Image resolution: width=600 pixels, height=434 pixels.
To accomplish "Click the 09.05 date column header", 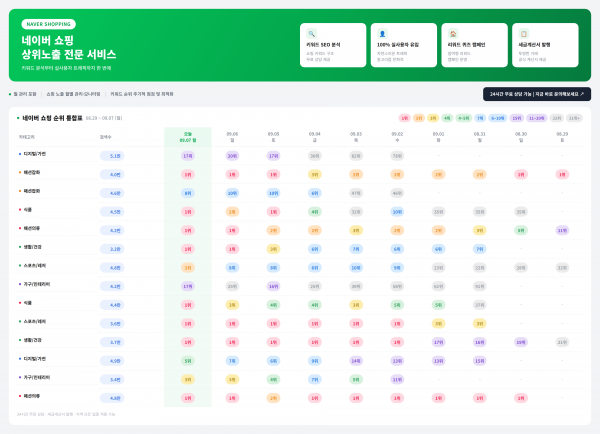I will pos(273,137).
